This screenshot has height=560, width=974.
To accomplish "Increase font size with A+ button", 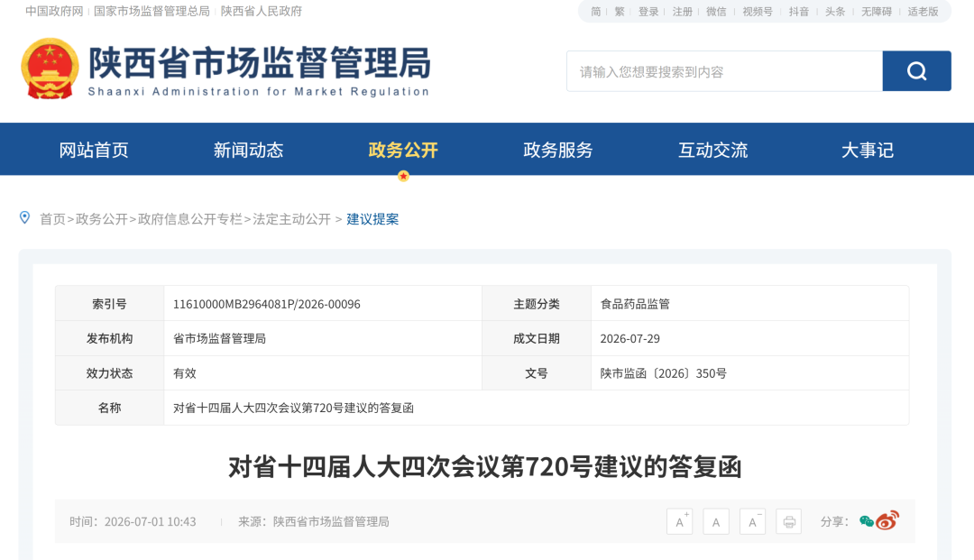I will (680, 521).
